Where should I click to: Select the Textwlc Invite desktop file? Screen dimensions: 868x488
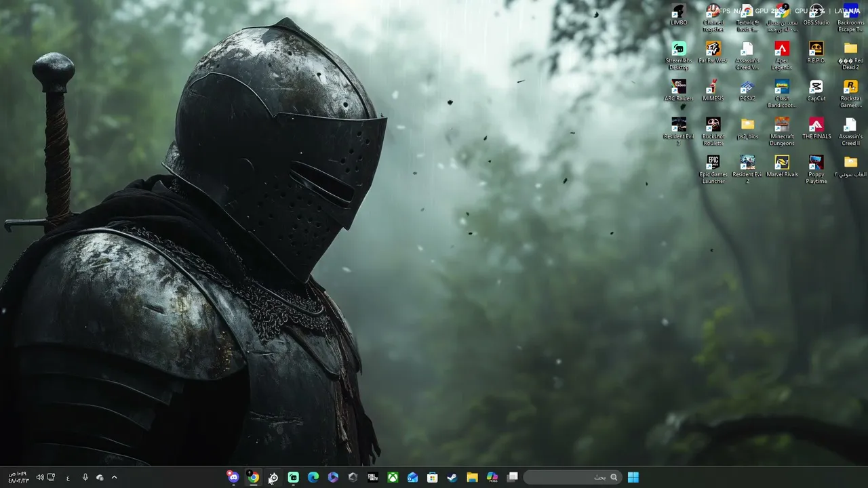pos(747,18)
